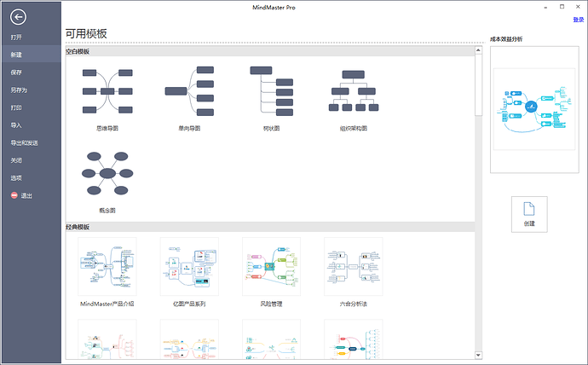The height and width of the screenshot is (365, 588).
Task: Select the 思维导图 blank template icon
Action: click(x=107, y=91)
